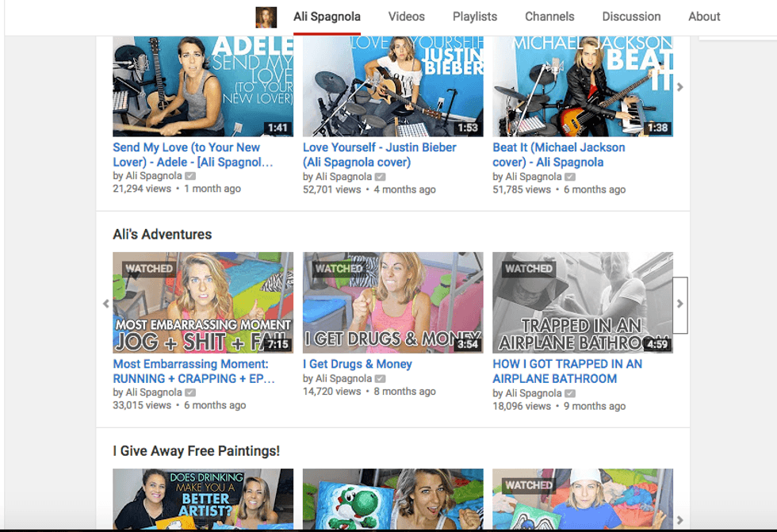The image size is (777, 532).
Task: Open the I Give Away Free Paintings! heading
Action: 196,451
